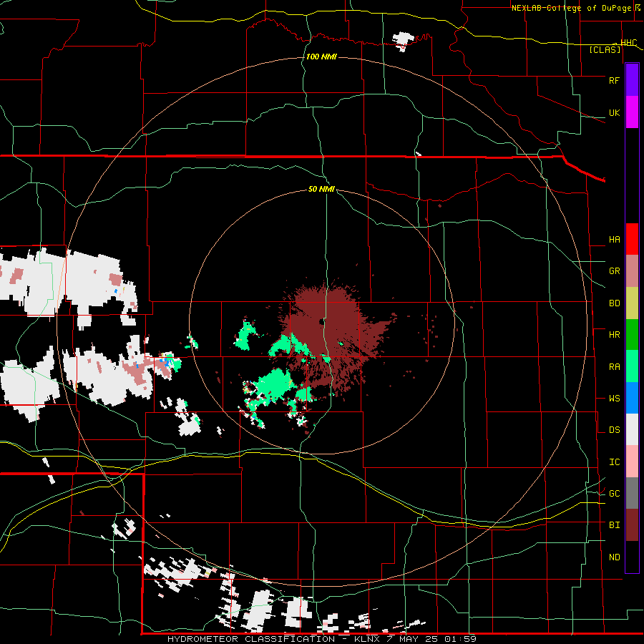Click the Hydrometeor Classification KLNX title caption

321,639
